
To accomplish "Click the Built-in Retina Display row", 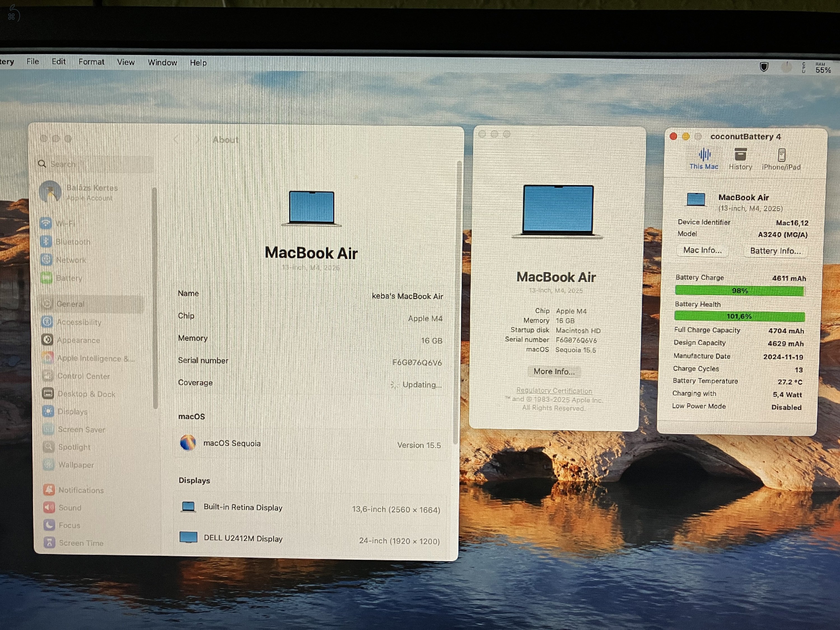I will tap(310, 508).
